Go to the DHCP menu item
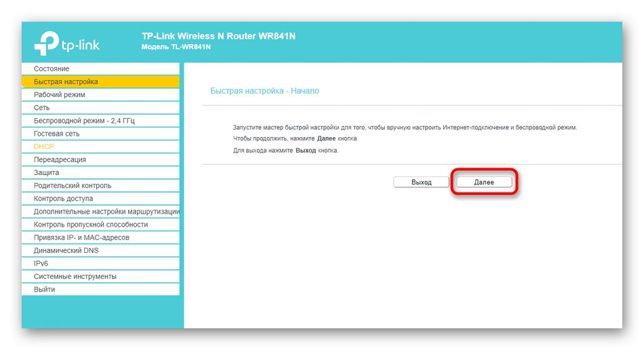Image resolution: width=644 pixels, height=350 pixels. (100, 147)
